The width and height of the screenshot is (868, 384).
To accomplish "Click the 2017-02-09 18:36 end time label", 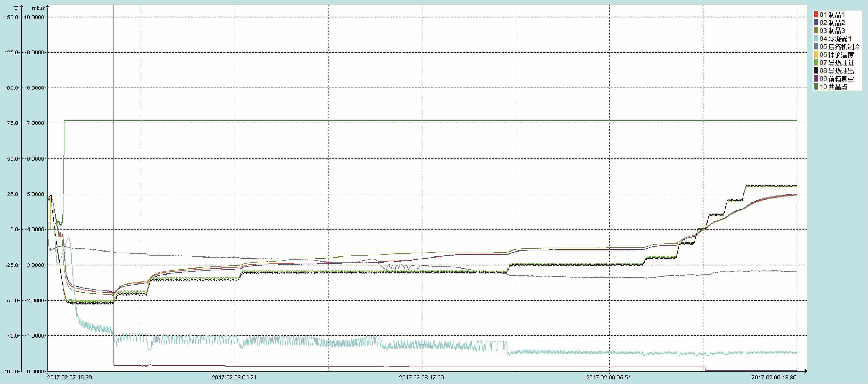I will coord(774,378).
